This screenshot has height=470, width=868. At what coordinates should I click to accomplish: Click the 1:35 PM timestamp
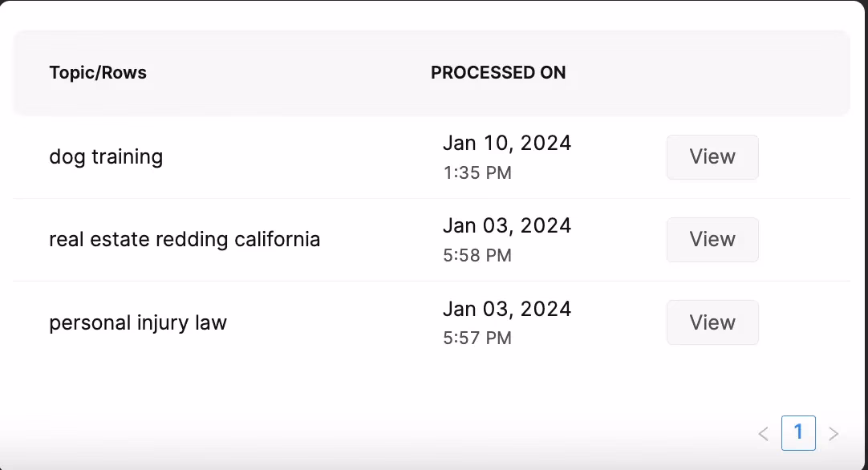tap(477, 173)
